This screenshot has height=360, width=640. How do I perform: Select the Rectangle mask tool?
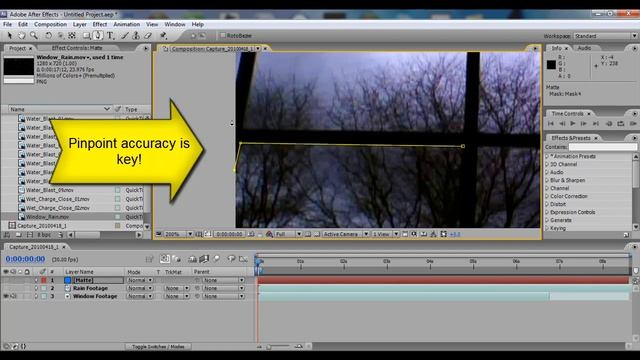[86, 36]
